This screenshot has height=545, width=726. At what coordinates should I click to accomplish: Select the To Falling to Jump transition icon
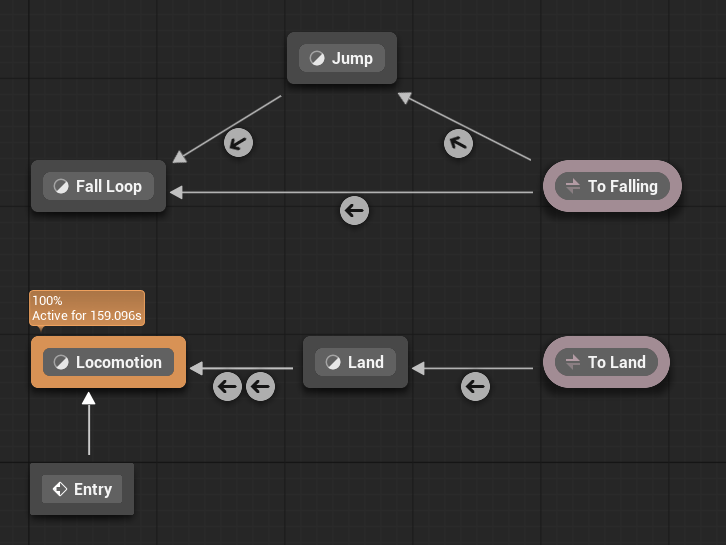tap(458, 142)
